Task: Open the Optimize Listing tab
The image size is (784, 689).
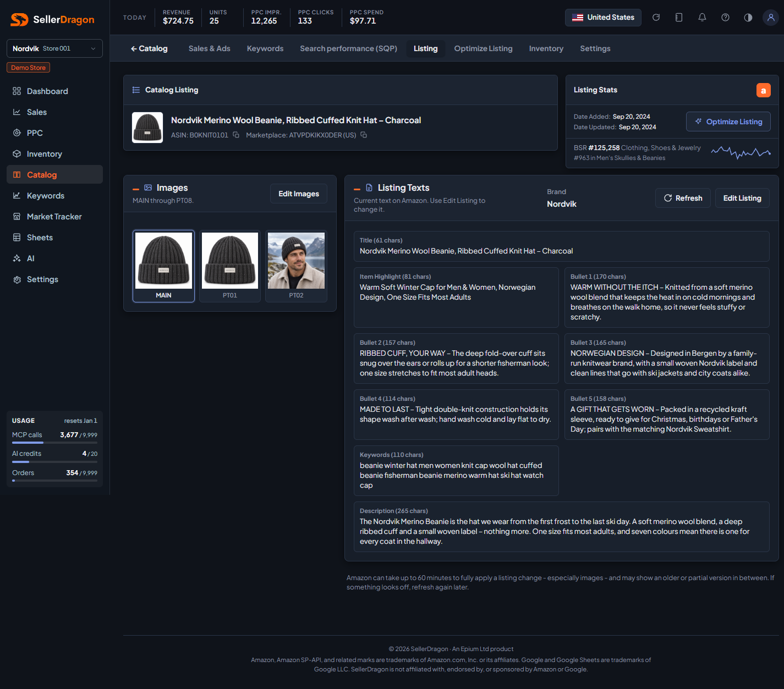Action: click(x=484, y=48)
